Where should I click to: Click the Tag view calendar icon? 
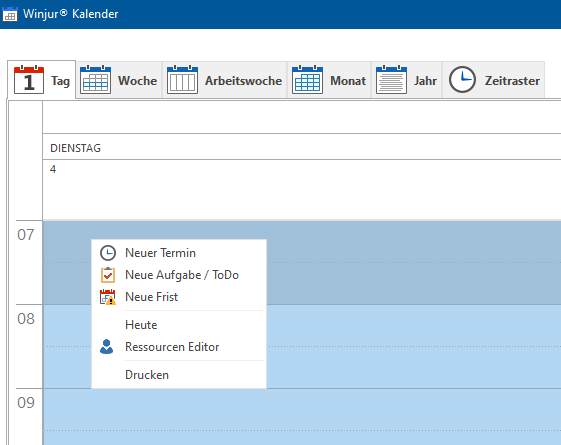pos(29,80)
